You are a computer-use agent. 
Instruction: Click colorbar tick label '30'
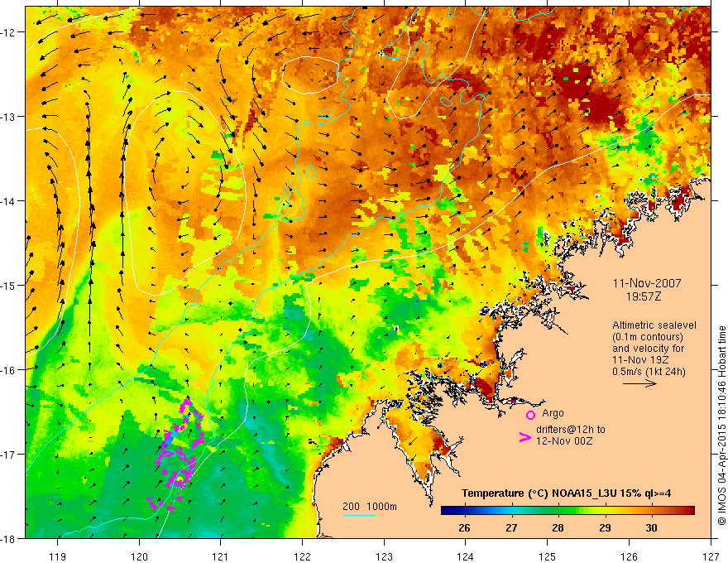[651, 528]
